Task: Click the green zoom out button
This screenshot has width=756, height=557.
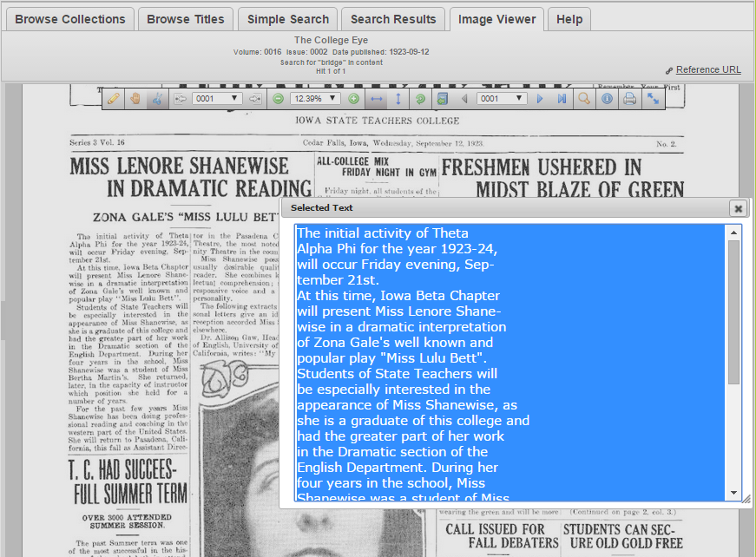Action: tap(279, 99)
